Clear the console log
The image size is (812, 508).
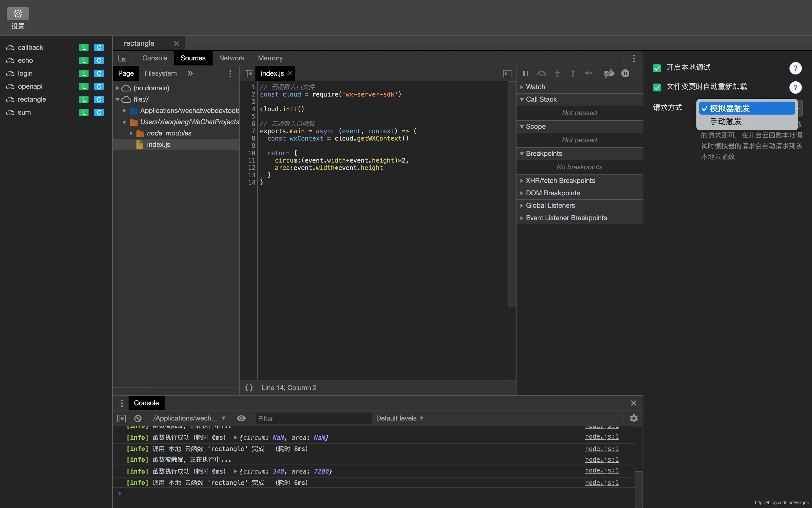138,418
